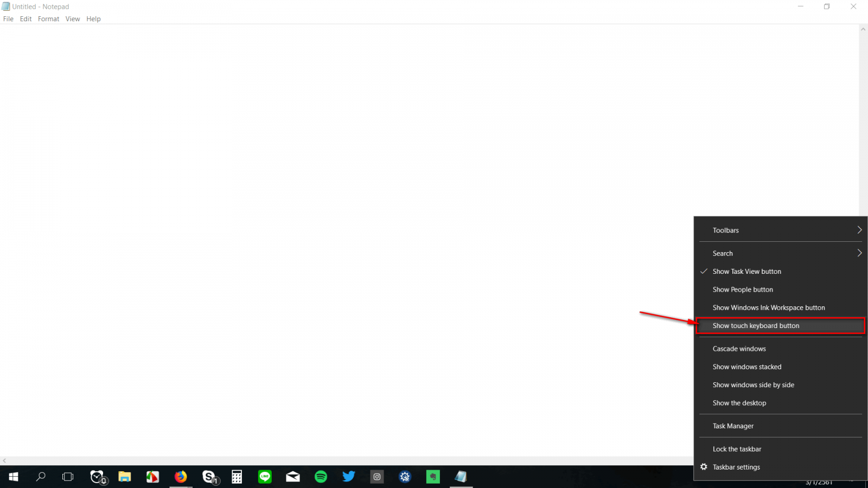
Task: Open Task View from the taskbar
Action: [68, 477]
